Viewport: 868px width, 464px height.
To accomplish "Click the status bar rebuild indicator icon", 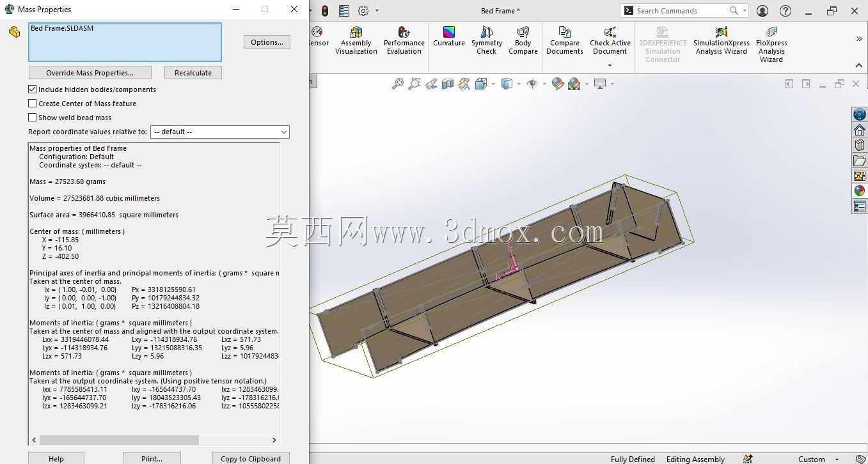I will [x=748, y=459].
